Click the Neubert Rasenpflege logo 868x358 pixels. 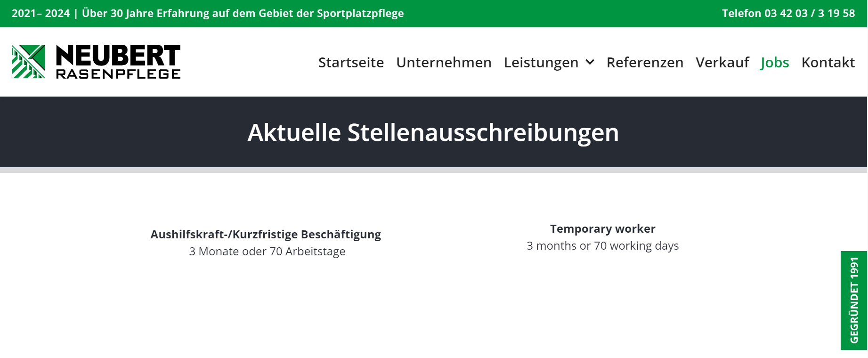click(96, 62)
